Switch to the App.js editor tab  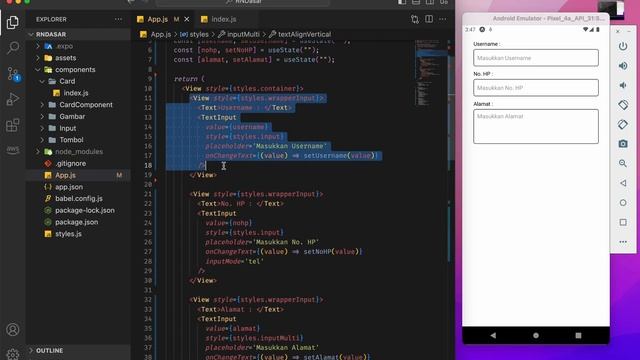coord(158,19)
